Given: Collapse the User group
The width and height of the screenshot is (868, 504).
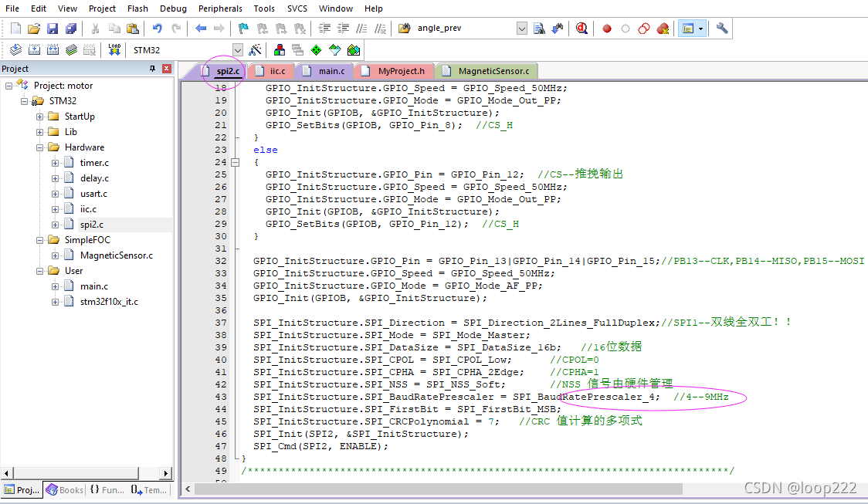Looking at the screenshot, I should 40,271.
